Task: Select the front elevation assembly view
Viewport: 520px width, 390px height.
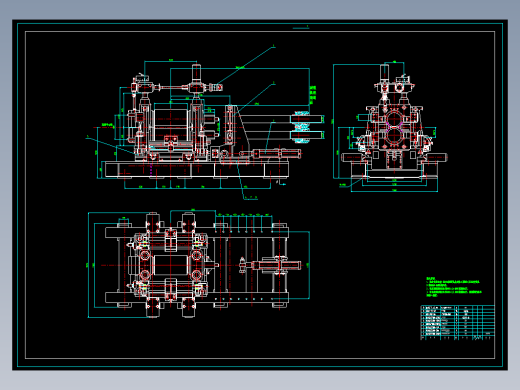Action: click(x=205, y=123)
